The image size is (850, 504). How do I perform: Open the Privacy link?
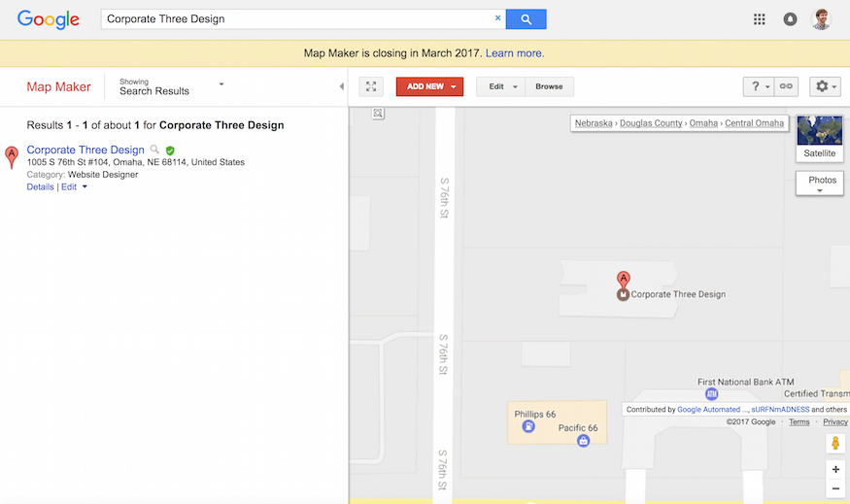coord(835,422)
